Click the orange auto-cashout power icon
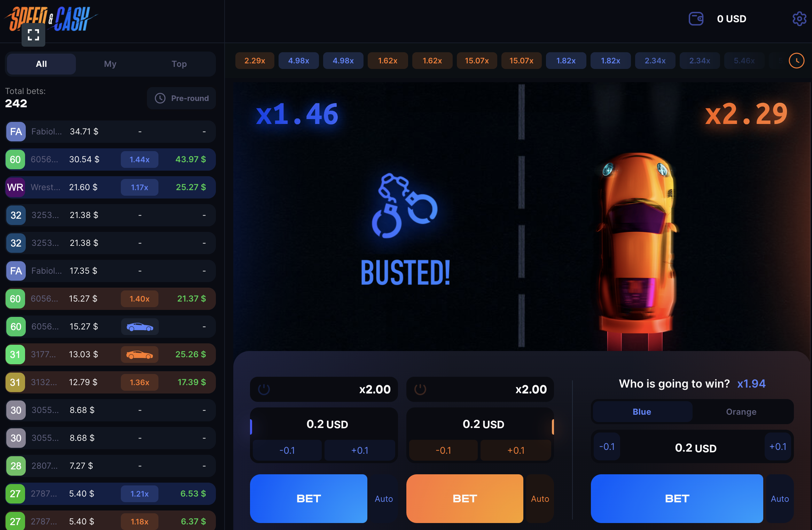 coord(420,389)
